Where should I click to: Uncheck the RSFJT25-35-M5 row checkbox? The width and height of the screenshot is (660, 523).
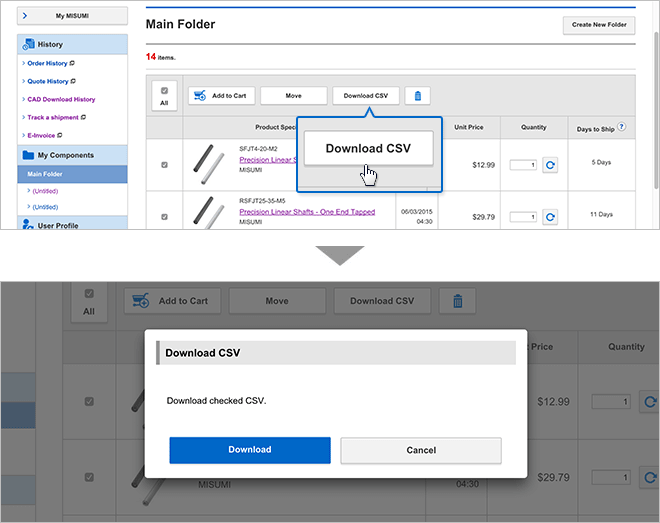coord(164,216)
